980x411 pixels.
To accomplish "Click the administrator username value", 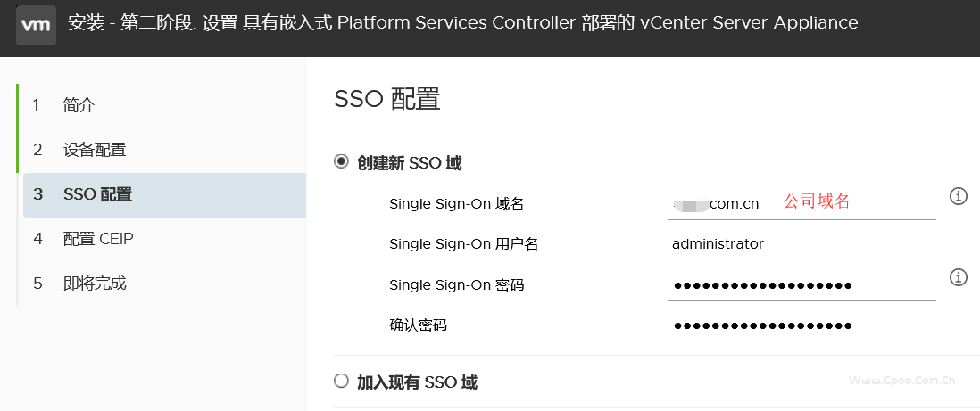I will [718, 243].
